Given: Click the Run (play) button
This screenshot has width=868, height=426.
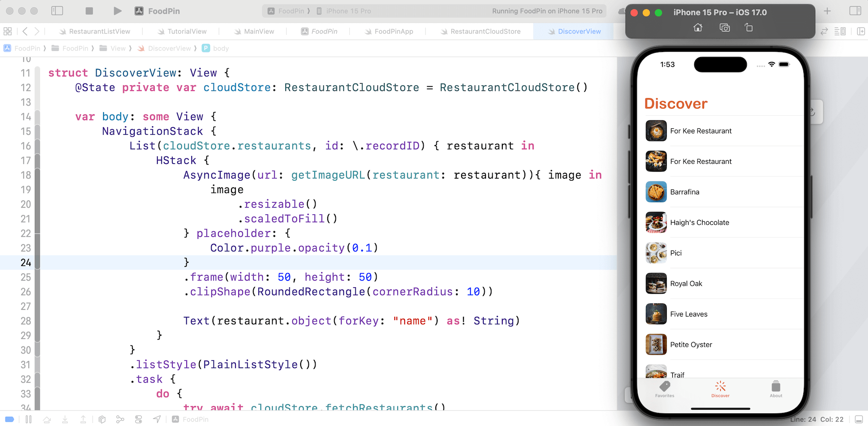Looking at the screenshot, I should tap(117, 11).
